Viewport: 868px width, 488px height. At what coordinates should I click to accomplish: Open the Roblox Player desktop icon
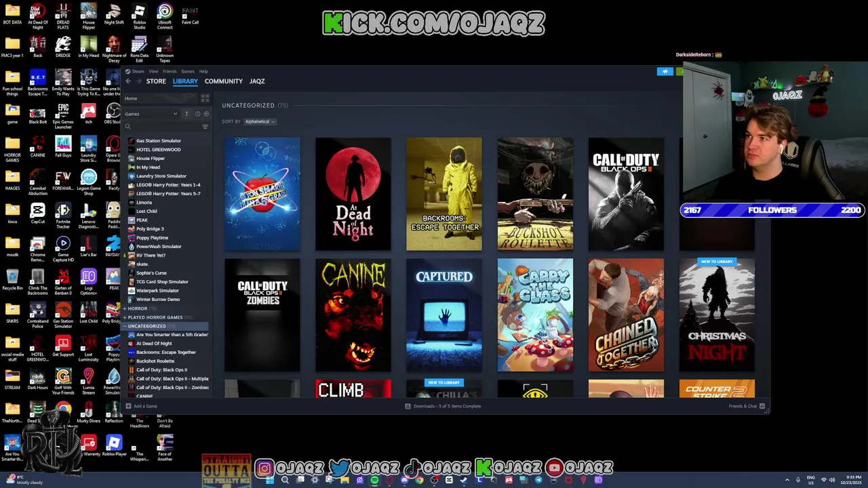(x=114, y=446)
